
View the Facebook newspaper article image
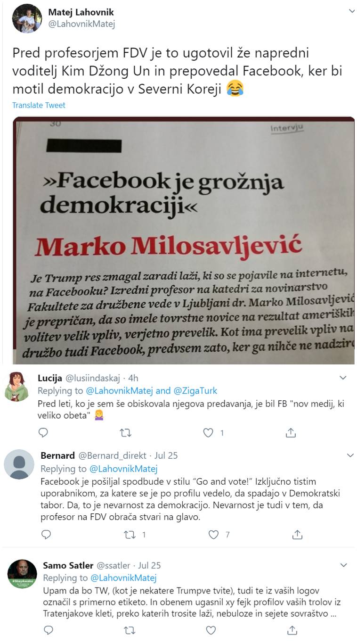click(184, 240)
